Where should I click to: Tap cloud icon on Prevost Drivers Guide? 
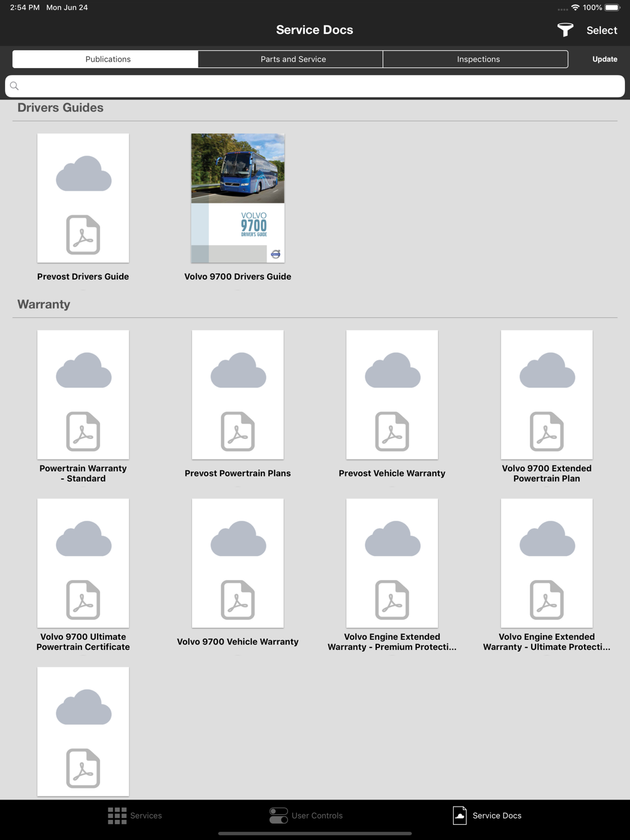[84, 173]
